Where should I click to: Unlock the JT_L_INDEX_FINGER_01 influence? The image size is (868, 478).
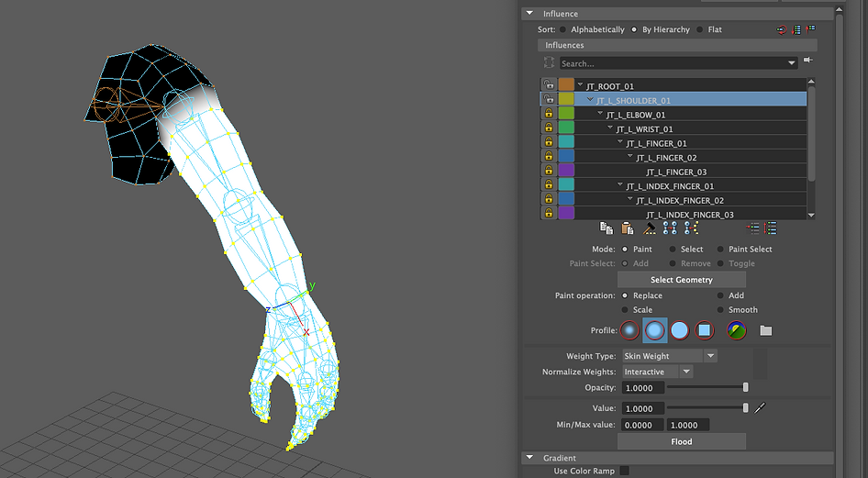click(549, 184)
